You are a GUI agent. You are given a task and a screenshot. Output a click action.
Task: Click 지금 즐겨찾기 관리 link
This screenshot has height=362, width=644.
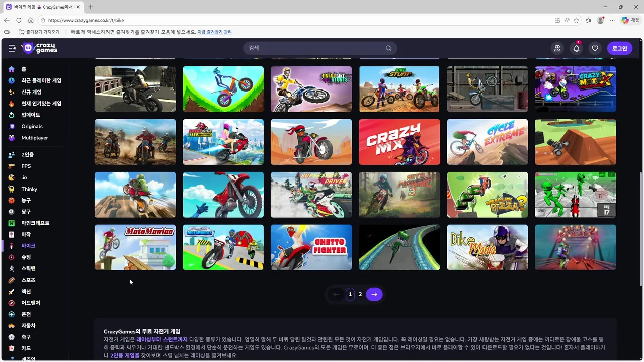tap(215, 32)
